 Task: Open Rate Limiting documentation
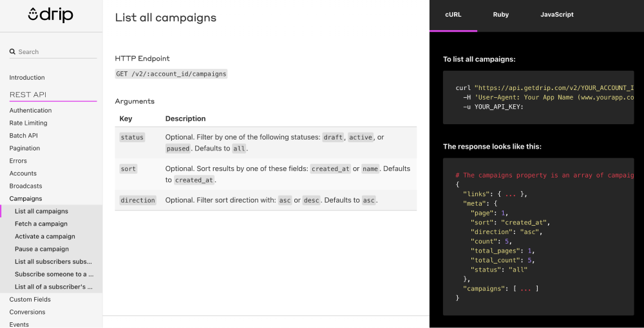click(28, 123)
